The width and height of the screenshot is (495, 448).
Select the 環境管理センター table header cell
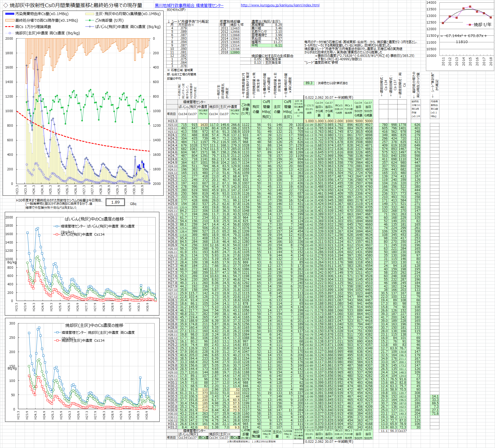(x=194, y=102)
